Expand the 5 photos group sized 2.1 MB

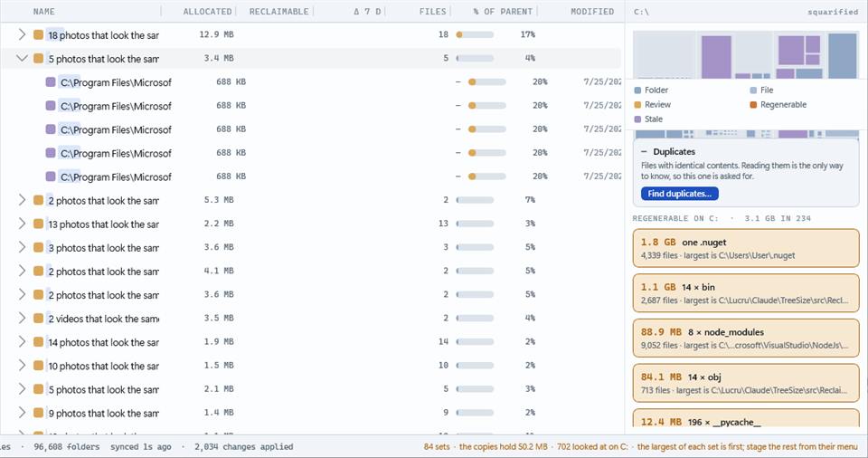click(x=22, y=388)
